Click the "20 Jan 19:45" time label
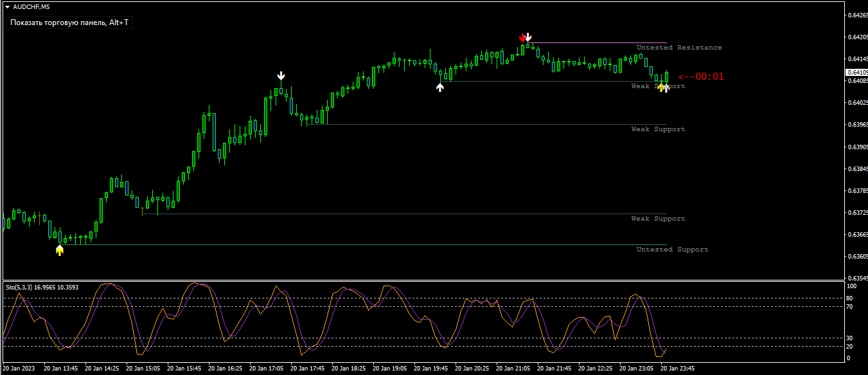This screenshot has width=868, height=375. click(x=431, y=369)
